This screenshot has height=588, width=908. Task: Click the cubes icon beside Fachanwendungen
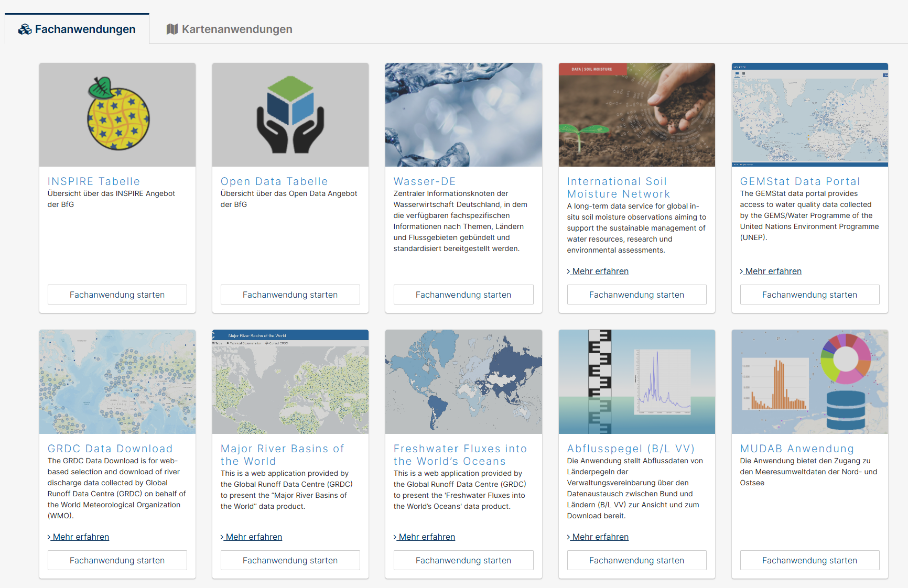(x=25, y=29)
